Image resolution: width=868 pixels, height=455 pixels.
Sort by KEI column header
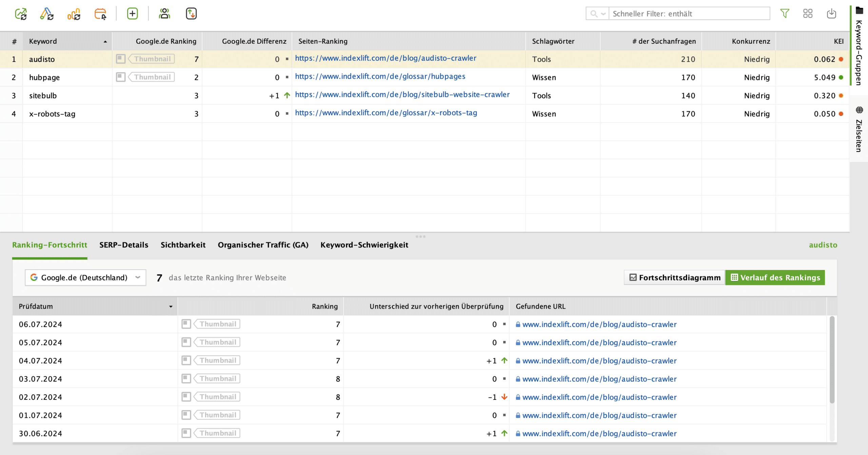tap(813, 41)
